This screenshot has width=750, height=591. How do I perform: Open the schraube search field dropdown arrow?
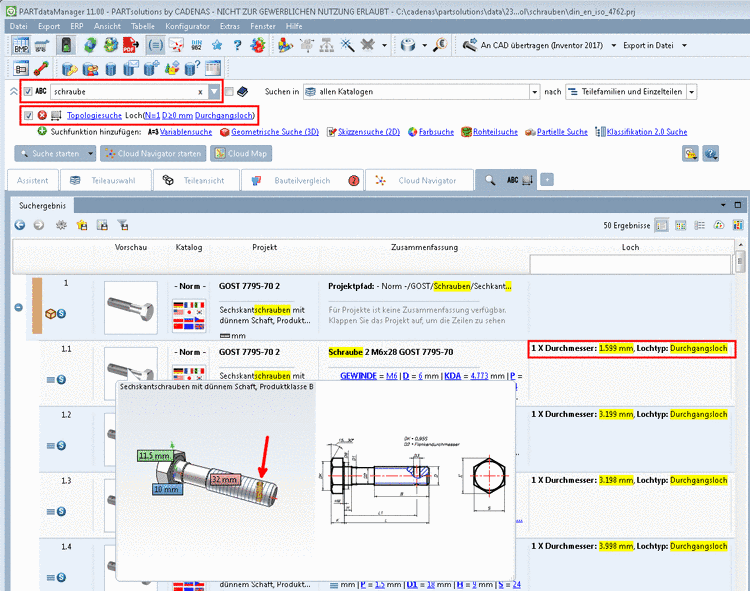[x=214, y=91]
